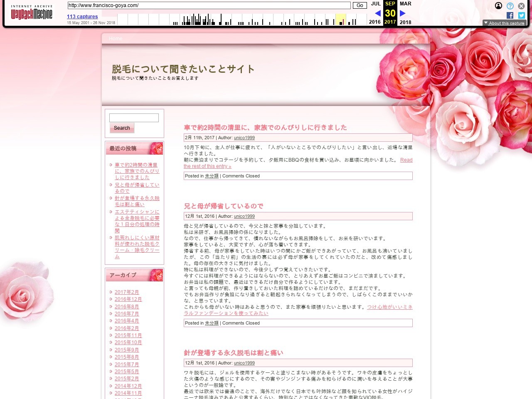Open the 113 captures link
This screenshot has width=532, height=399.
82,17
